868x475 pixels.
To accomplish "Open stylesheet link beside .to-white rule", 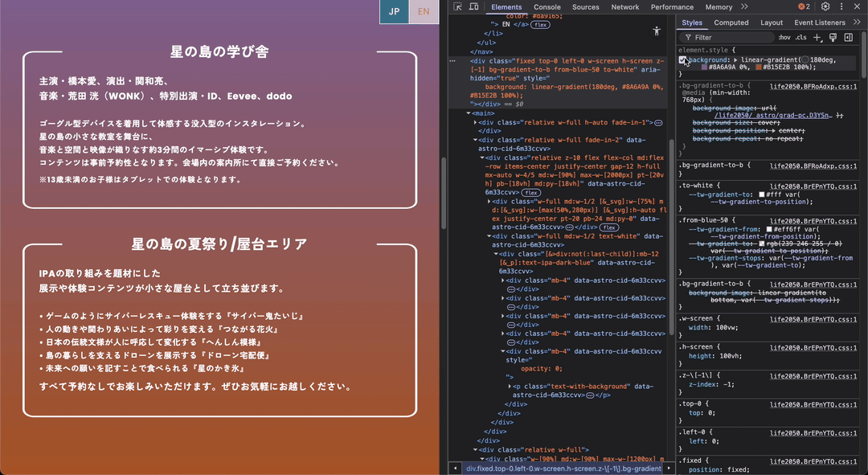I will coord(813,186).
